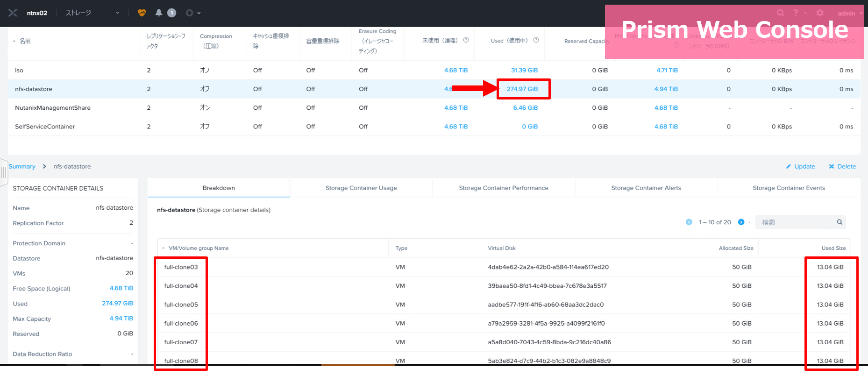Click 4.94 TiB in nfs-datastore table row
868x376 pixels.
coord(666,89)
